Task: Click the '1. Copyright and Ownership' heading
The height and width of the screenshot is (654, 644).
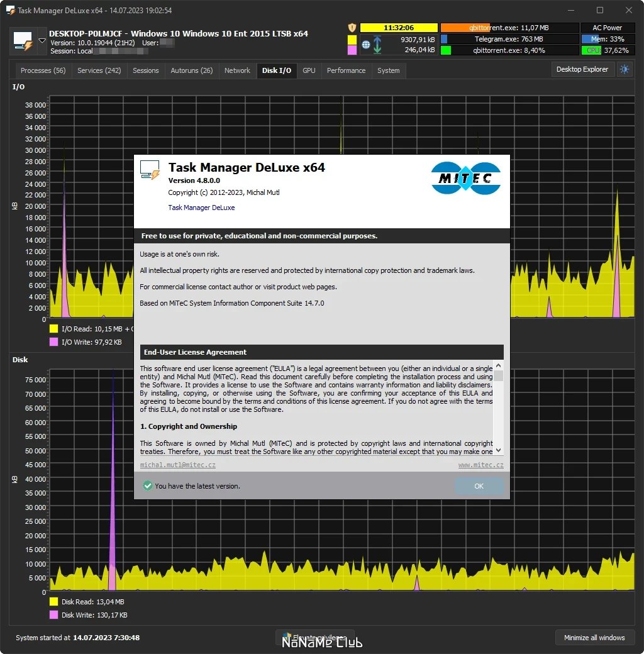Action: [189, 426]
